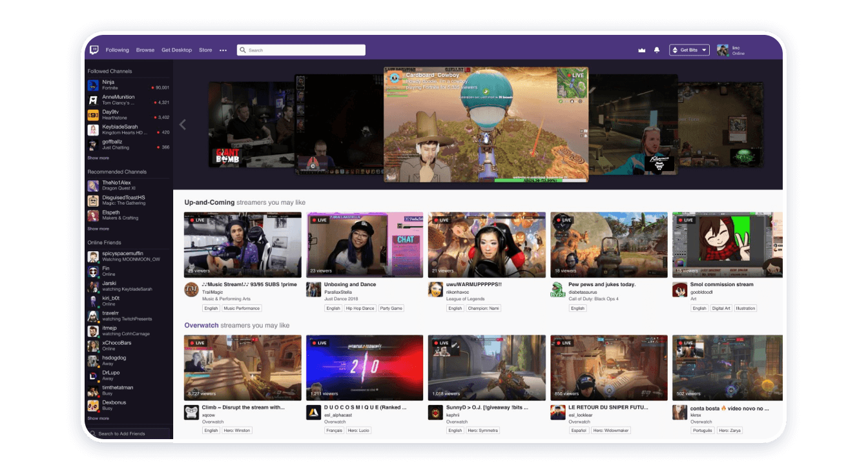The width and height of the screenshot is (868, 474).
Task: Open the Following tab
Action: tap(118, 50)
